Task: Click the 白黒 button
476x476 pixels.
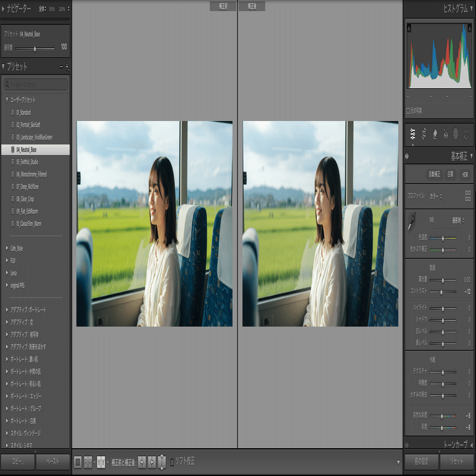Action: click(x=451, y=175)
